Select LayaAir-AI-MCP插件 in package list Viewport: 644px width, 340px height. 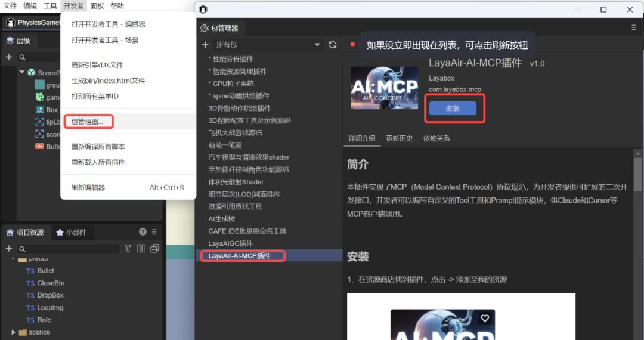(x=269, y=256)
